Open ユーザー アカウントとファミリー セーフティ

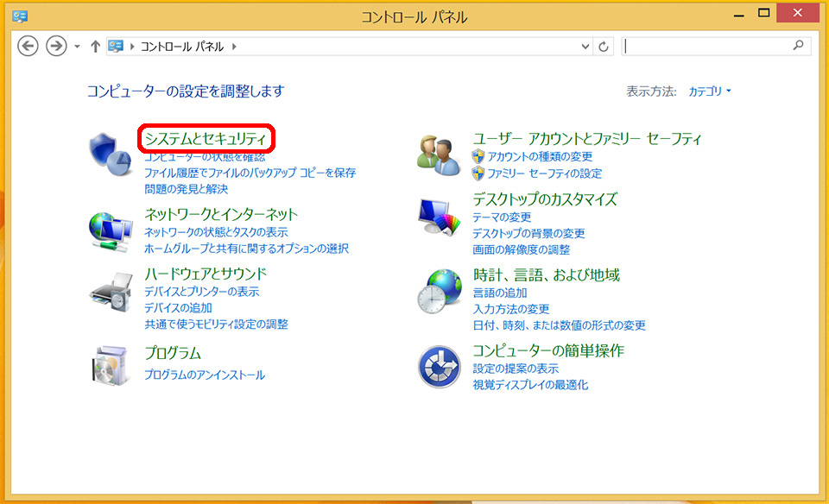point(587,139)
